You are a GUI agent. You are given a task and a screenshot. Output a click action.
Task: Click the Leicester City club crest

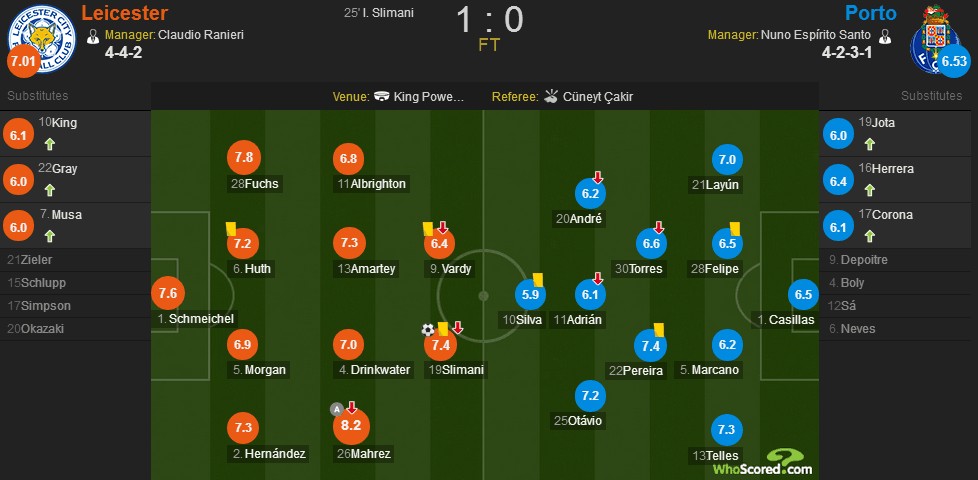(x=42, y=39)
